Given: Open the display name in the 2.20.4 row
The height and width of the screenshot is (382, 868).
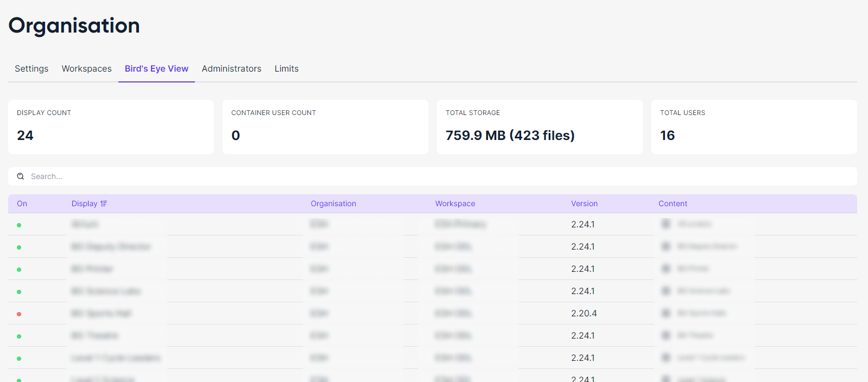Looking at the screenshot, I should [102, 314].
